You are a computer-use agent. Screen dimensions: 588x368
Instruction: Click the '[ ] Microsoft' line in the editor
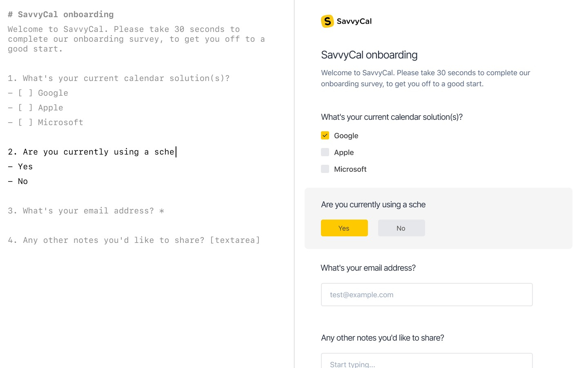51,123
